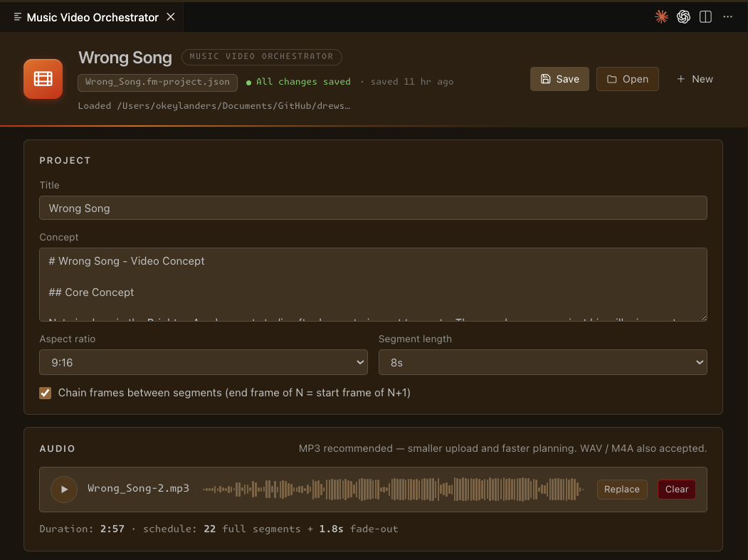This screenshot has width=748, height=560.
Task: Create a new project with New
Action: pos(695,79)
